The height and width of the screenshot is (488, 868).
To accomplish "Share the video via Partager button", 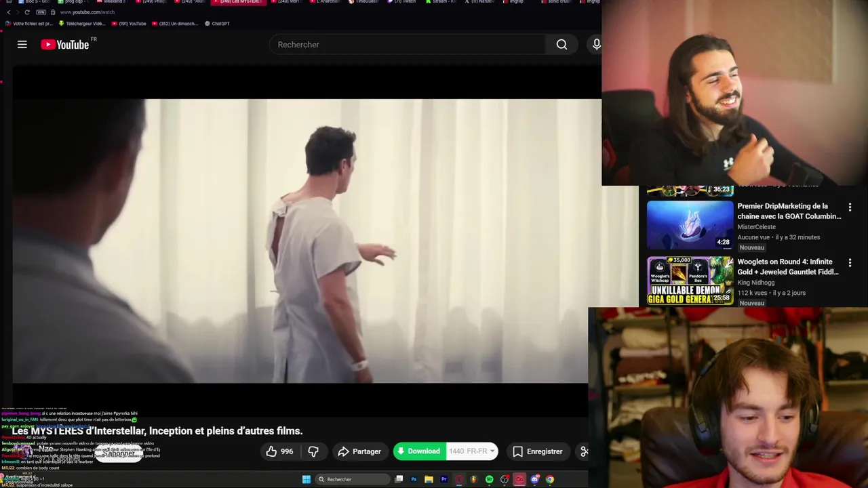I will (x=359, y=451).
